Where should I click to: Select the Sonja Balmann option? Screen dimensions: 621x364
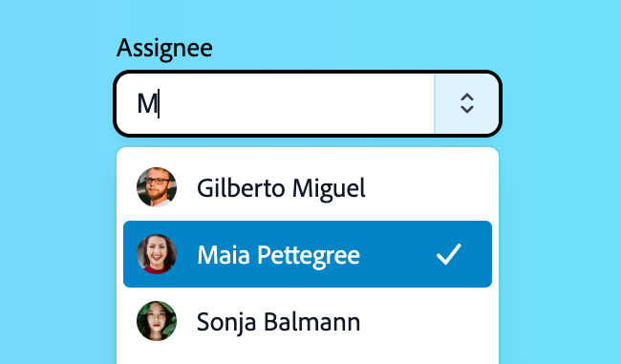[308, 321]
